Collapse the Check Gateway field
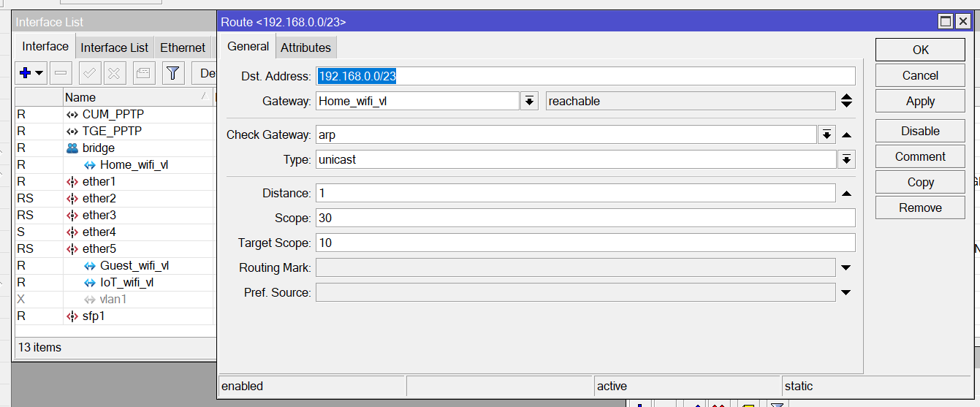 (x=846, y=134)
